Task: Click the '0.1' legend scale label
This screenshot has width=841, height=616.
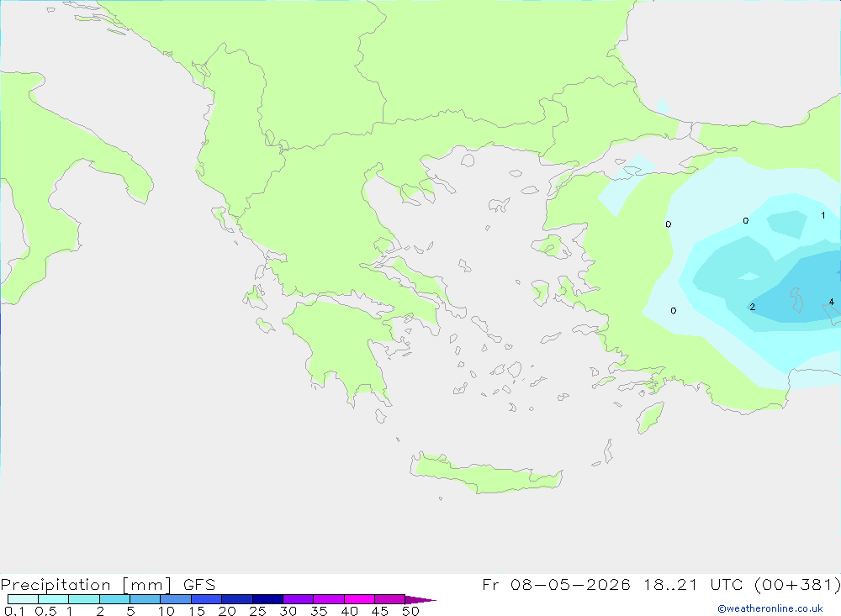Action: click(14, 611)
